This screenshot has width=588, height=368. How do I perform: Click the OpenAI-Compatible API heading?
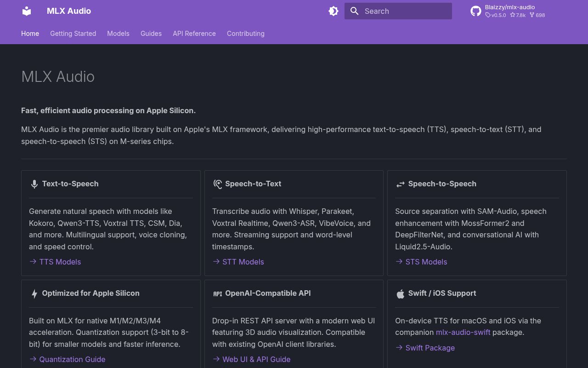click(x=268, y=293)
